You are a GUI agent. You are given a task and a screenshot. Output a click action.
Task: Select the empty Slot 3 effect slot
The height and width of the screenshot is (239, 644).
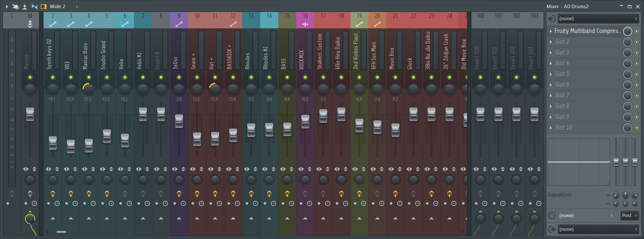[x=585, y=52]
